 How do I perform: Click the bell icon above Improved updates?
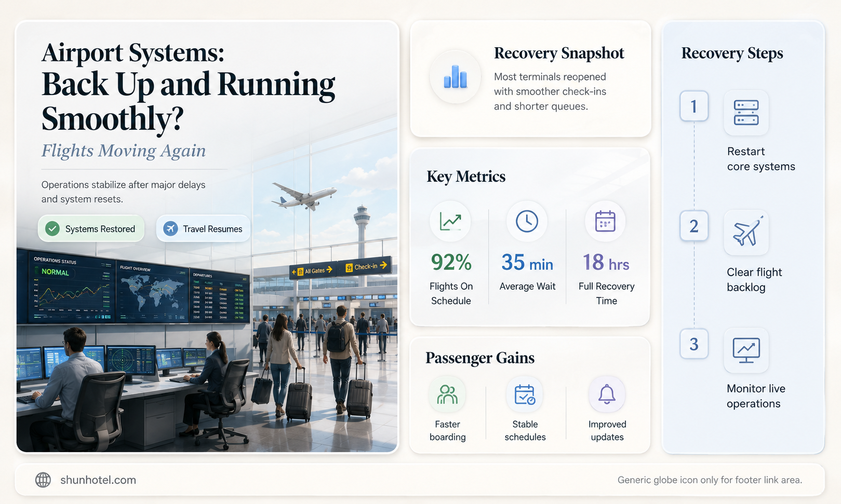click(x=607, y=394)
